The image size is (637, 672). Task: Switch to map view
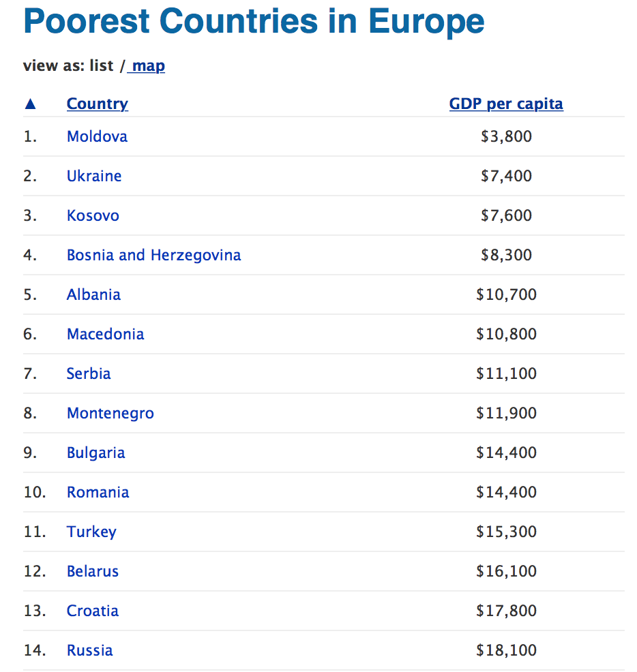point(146,66)
